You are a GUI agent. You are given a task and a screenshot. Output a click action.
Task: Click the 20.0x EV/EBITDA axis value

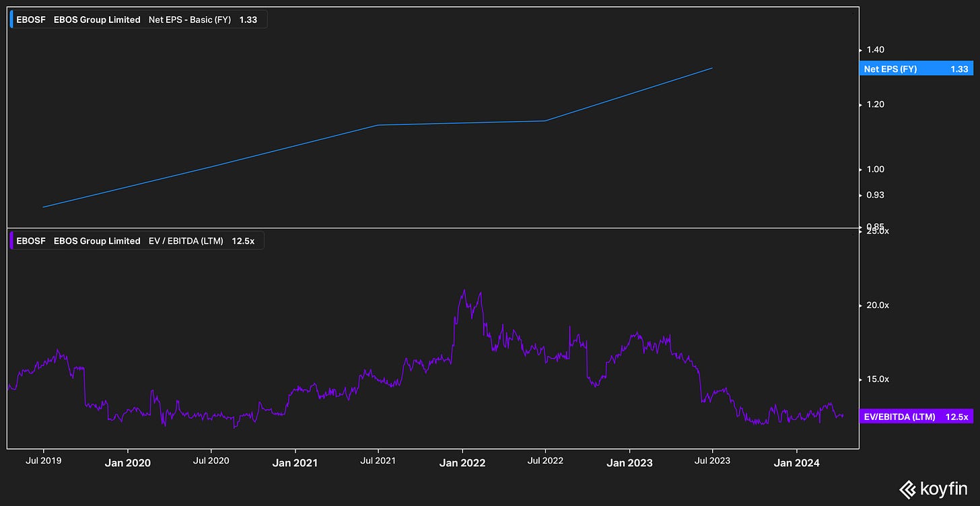tap(878, 305)
